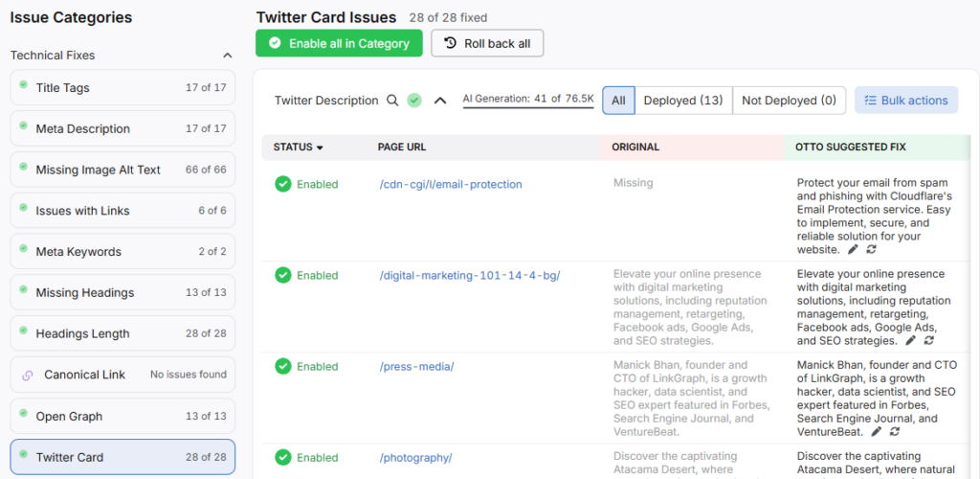The height and width of the screenshot is (479, 980).
Task: Edit the email-protection suggested fix with pencil icon
Action: tap(853, 249)
